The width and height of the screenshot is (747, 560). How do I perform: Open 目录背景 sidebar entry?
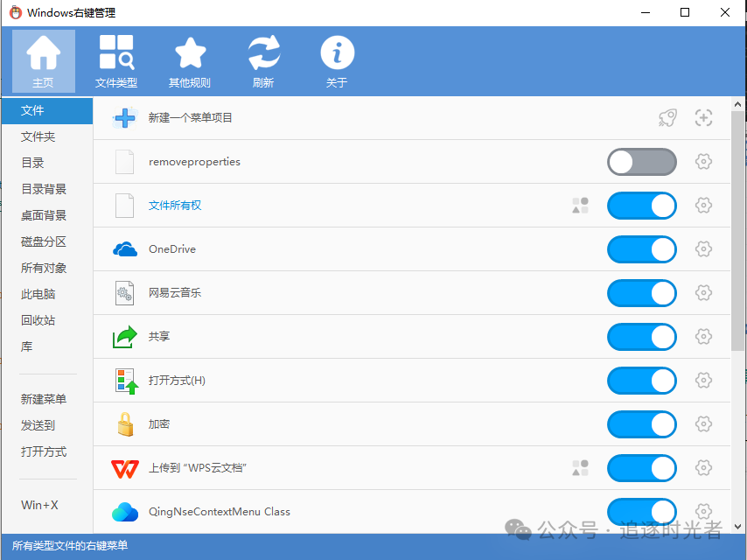pos(47,189)
